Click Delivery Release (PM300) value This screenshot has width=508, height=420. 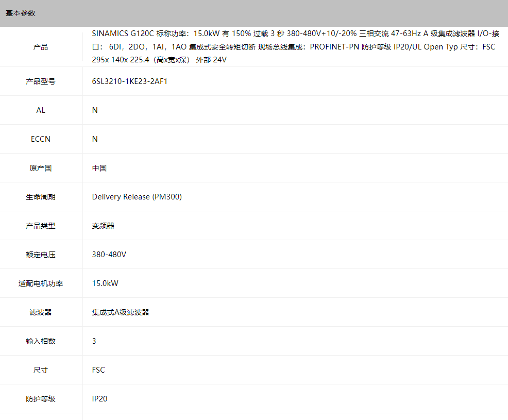[x=137, y=197]
